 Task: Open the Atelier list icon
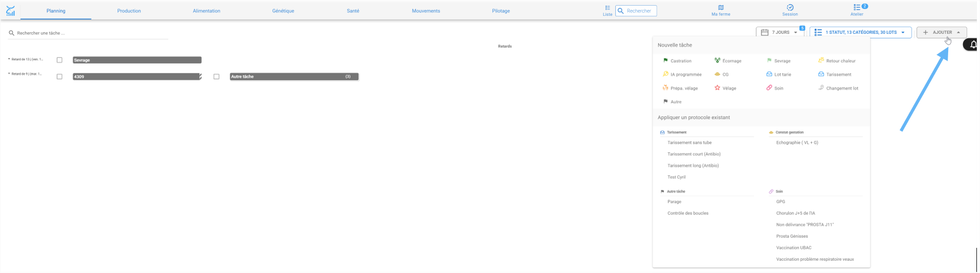click(856, 8)
